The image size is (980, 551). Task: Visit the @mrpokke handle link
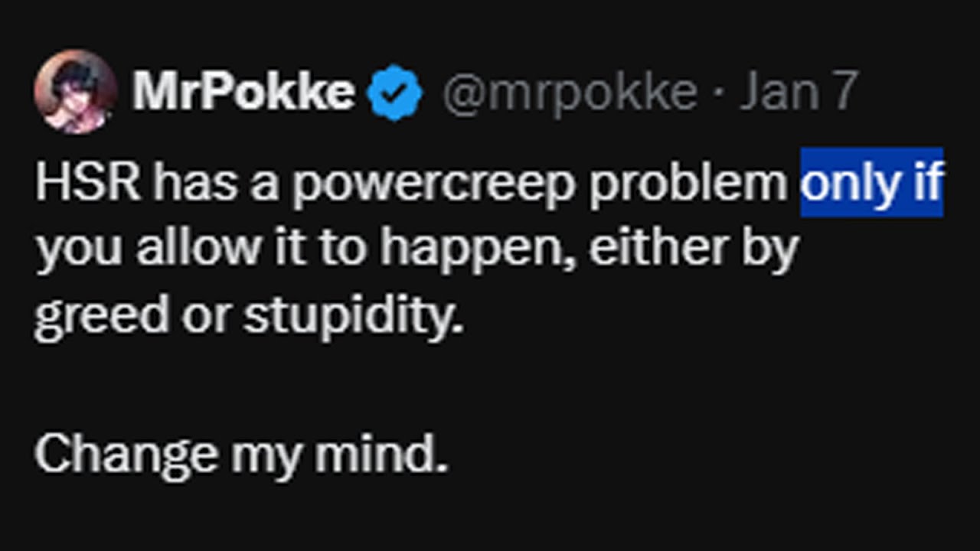click(x=570, y=93)
